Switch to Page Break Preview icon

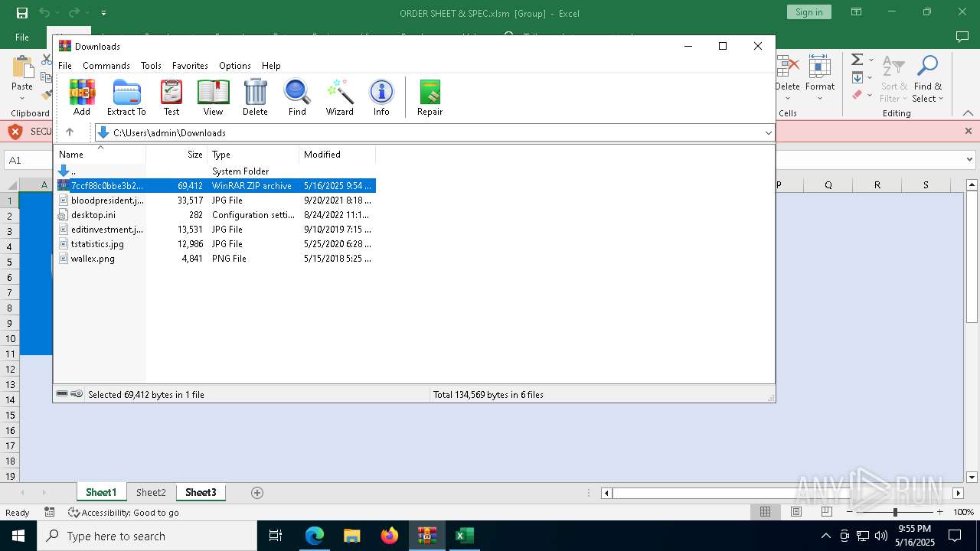[x=827, y=512]
